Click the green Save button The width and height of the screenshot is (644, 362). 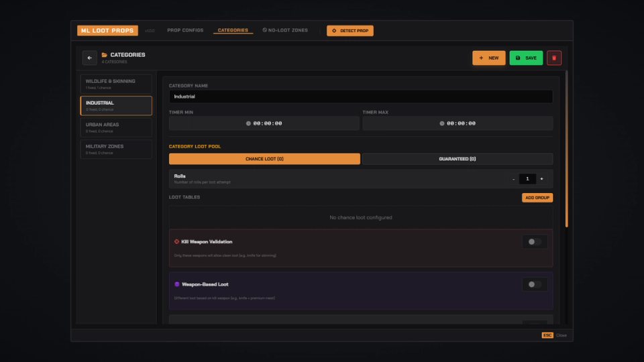[x=526, y=58]
